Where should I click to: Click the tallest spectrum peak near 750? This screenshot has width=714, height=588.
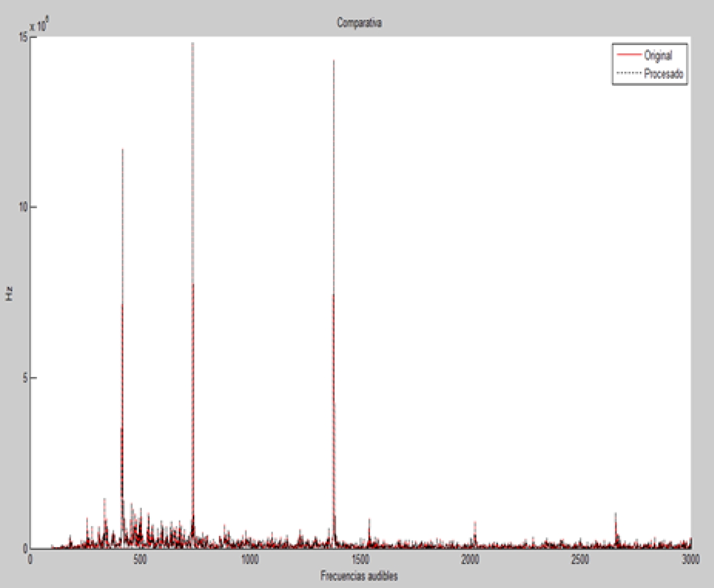[x=193, y=44]
